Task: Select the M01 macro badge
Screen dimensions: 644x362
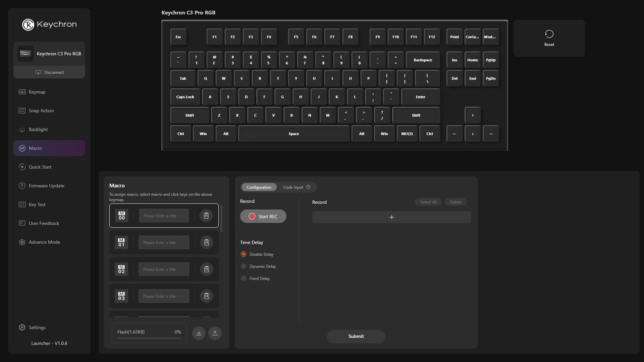Action: 121,242
